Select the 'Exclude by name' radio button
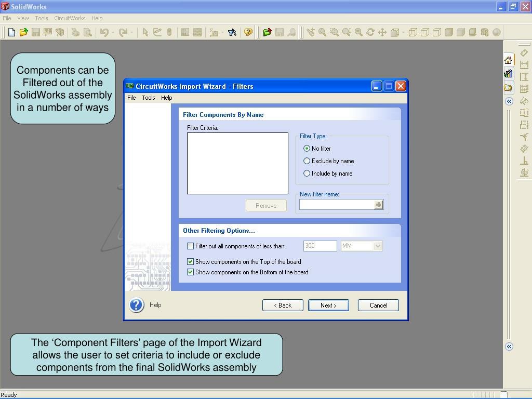This screenshot has height=399, width=532. pyautogui.click(x=307, y=161)
